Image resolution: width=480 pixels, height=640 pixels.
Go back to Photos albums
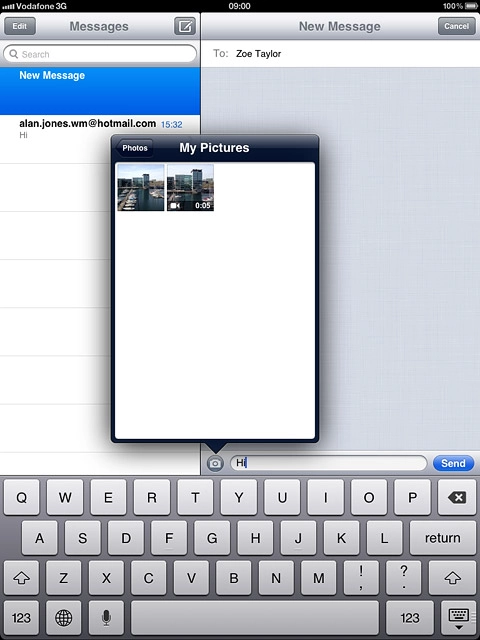click(x=134, y=148)
